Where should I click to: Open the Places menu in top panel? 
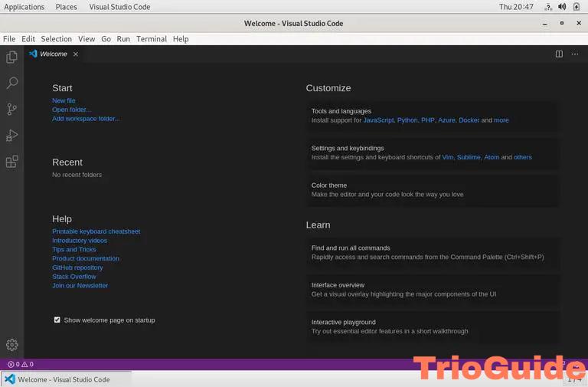tap(66, 7)
